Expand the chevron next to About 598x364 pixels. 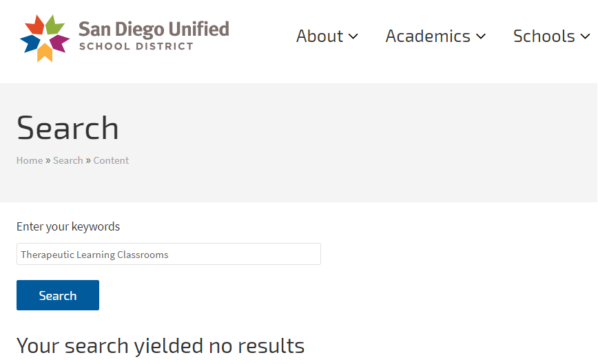[x=353, y=36]
